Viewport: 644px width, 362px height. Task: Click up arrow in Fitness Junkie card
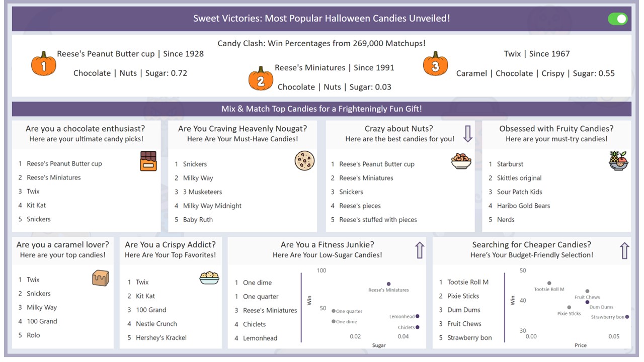click(420, 250)
